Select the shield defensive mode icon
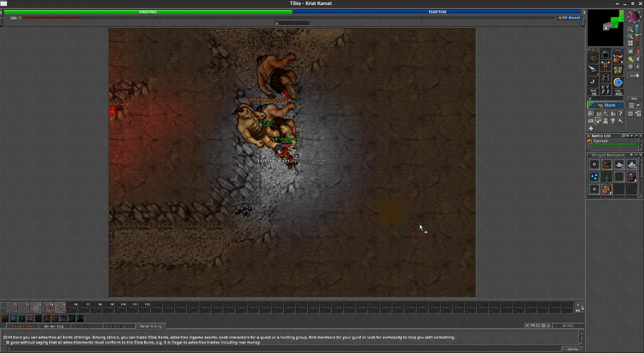Image resolution: width=644 pixels, height=353 pixels. (631, 66)
